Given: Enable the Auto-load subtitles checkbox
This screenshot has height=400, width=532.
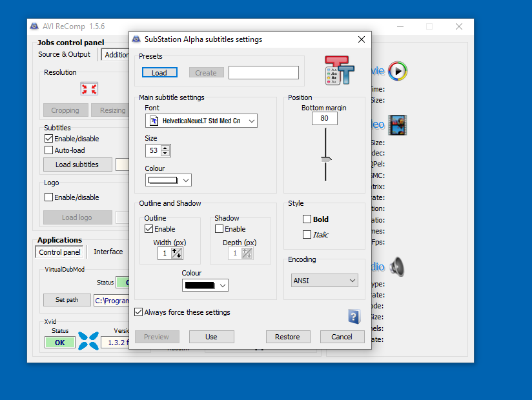Looking at the screenshot, I should pos(48,150).
